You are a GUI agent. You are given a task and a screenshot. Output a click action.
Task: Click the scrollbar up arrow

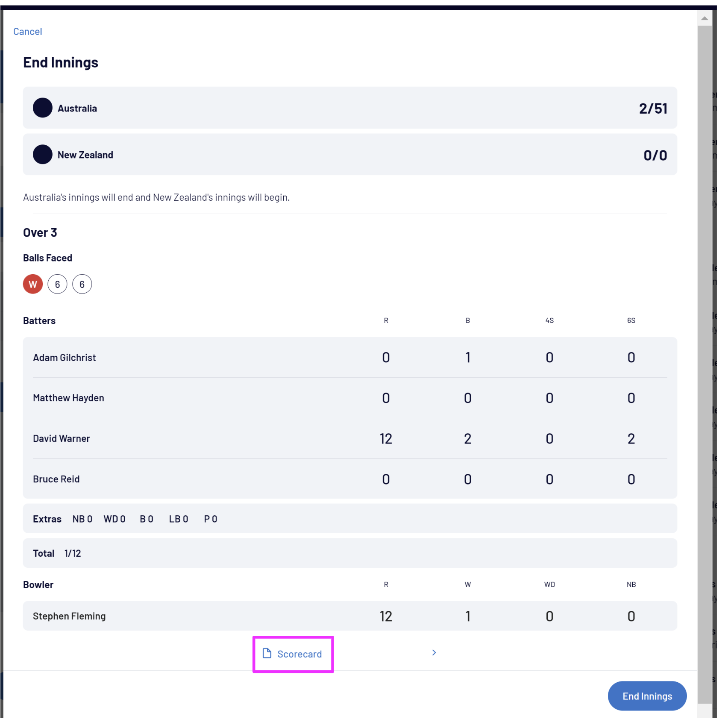[x=704, y=18]
